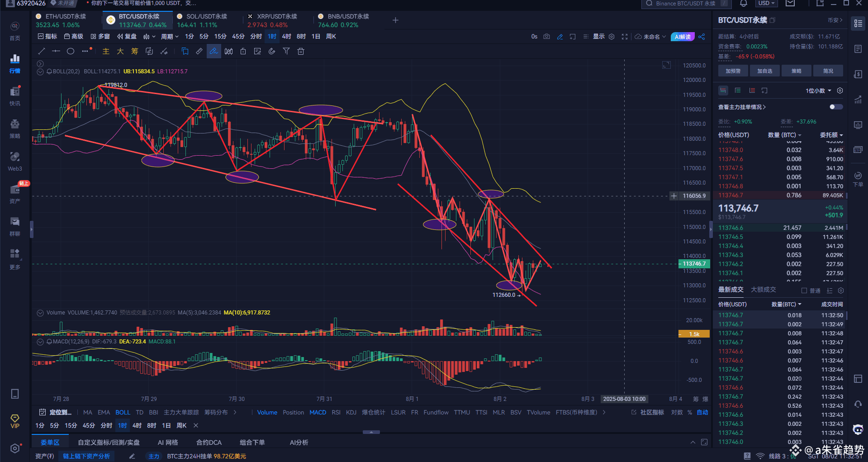868x462 pixels.
Task: Open VIP section in left sidebar
Action: [15, 421]
